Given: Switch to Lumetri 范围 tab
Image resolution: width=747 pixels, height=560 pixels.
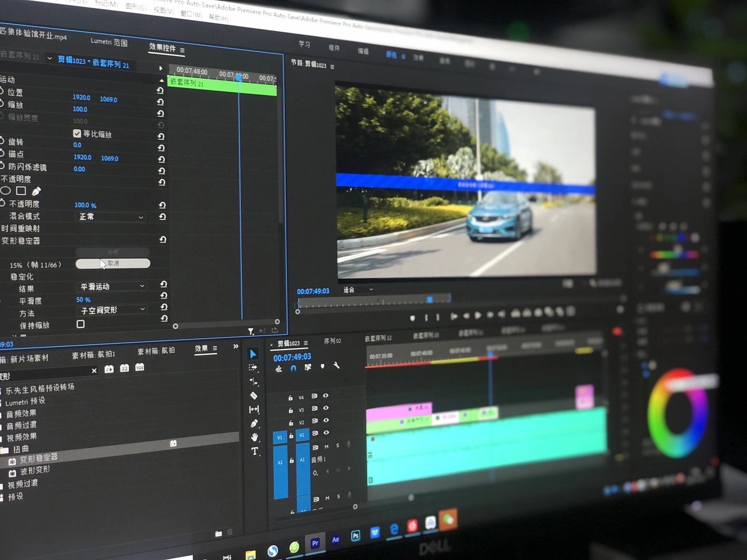Looking at the screenshot, I should click(x=108, y=42).
